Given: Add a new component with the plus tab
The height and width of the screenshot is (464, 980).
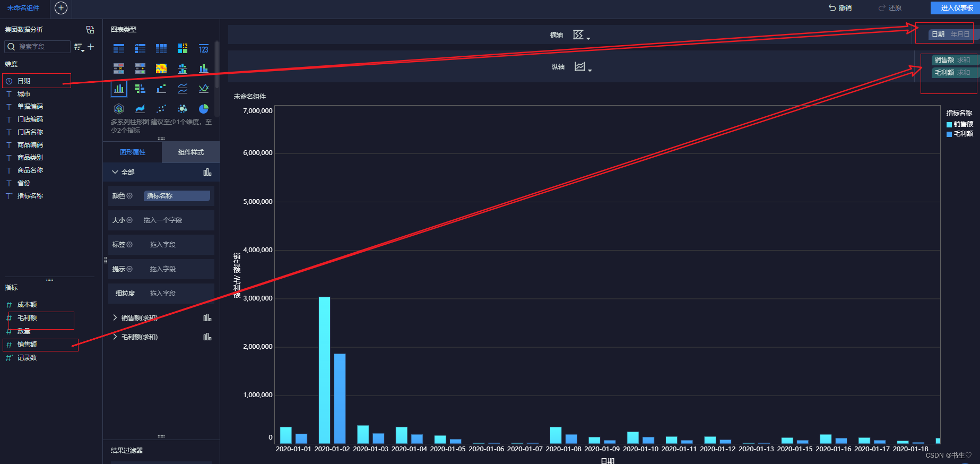Looking at the screenshot, I should click(x=61, y=8).
